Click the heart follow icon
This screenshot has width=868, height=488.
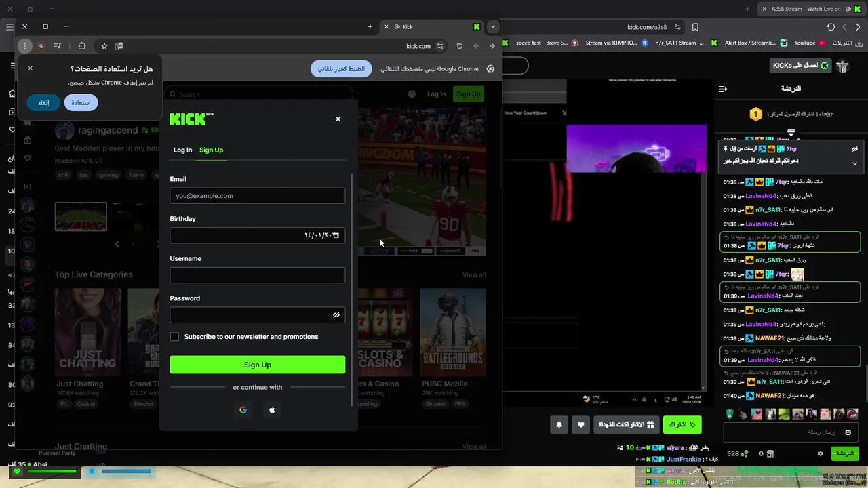[x=580, y=424]
